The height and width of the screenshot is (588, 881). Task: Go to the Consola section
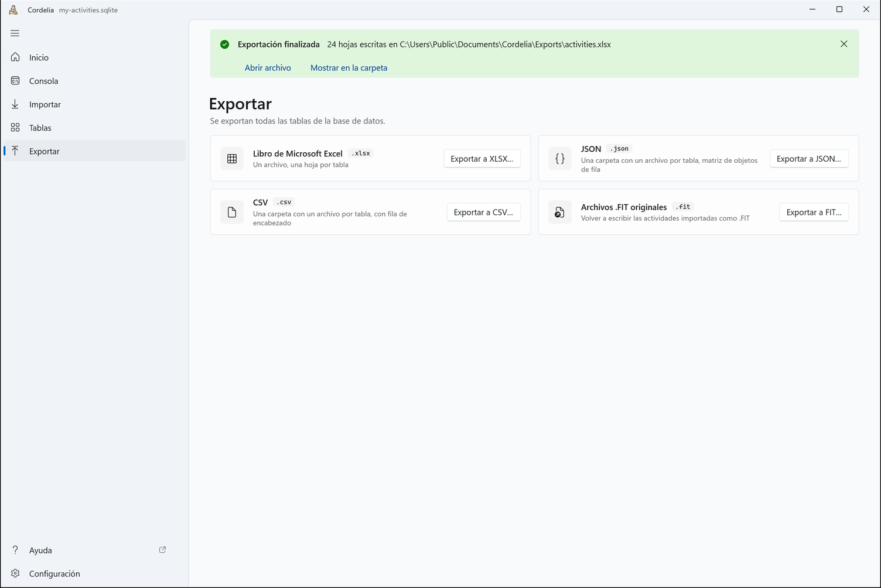click(94, 81)
